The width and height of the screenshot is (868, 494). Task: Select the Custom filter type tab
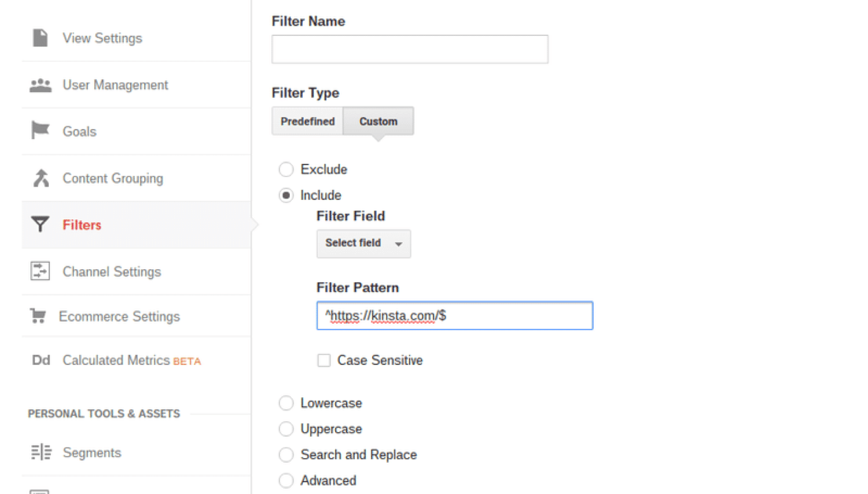378,121
